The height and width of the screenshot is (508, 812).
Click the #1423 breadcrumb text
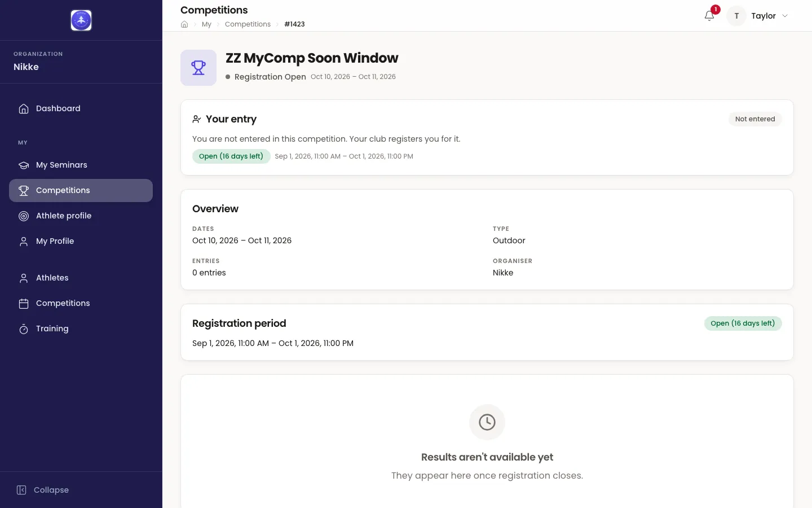(x=294, y=24)
